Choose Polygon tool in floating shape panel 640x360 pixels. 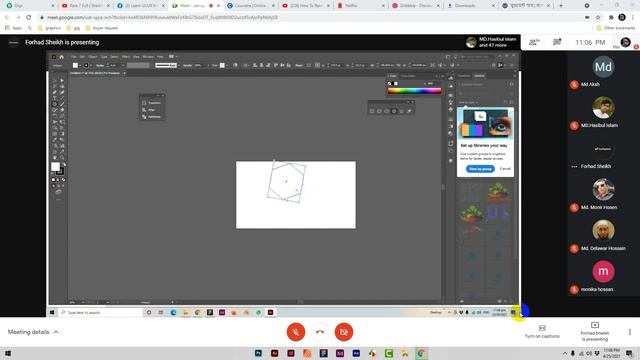[x=394, y=111]
